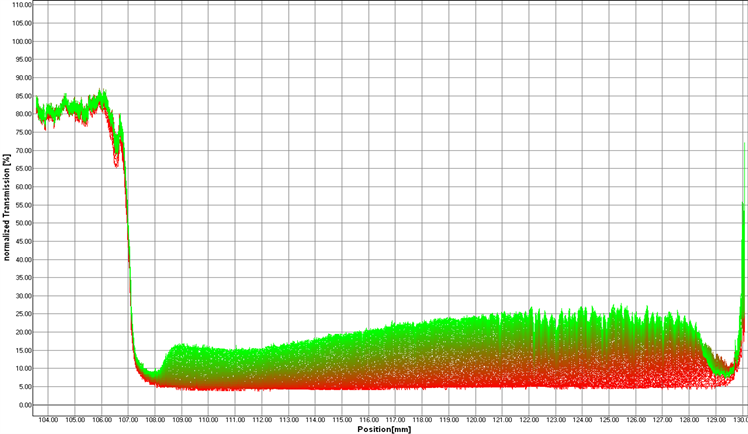The width and height of the screenshot is (748, 434).
Task: Pick the 125.00 label on the position axis
Action: point(607,419)
